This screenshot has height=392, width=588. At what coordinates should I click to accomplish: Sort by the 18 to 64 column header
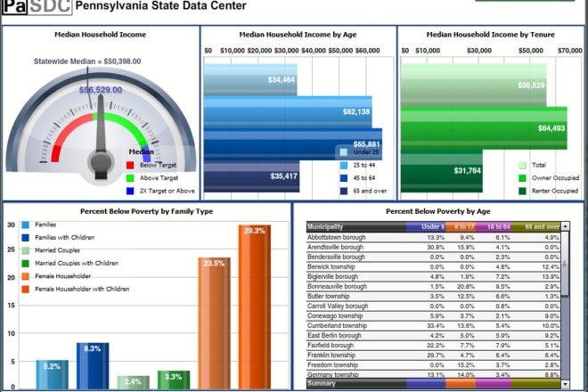pos(494,226)
